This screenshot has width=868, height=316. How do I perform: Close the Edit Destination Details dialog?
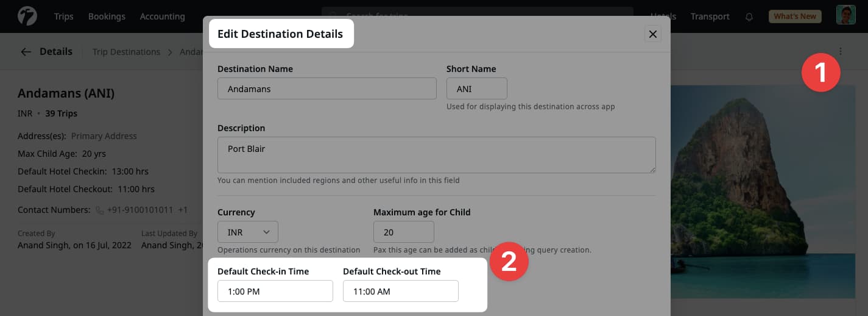[652, 34]
